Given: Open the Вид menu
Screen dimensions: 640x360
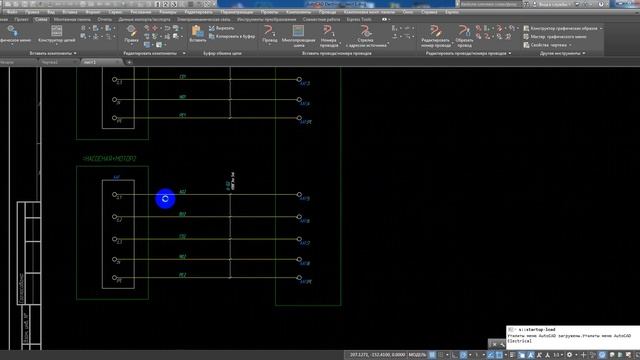Looking at the screenshot, I should click(51, 12).
